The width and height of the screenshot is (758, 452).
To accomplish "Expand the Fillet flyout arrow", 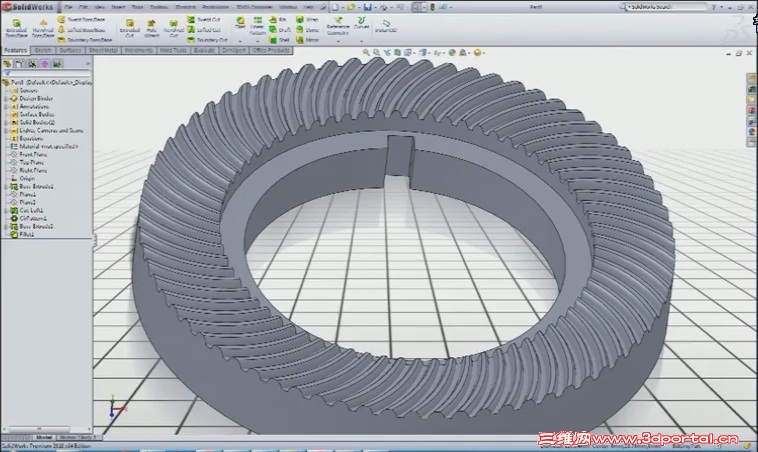I will point(240,41).
